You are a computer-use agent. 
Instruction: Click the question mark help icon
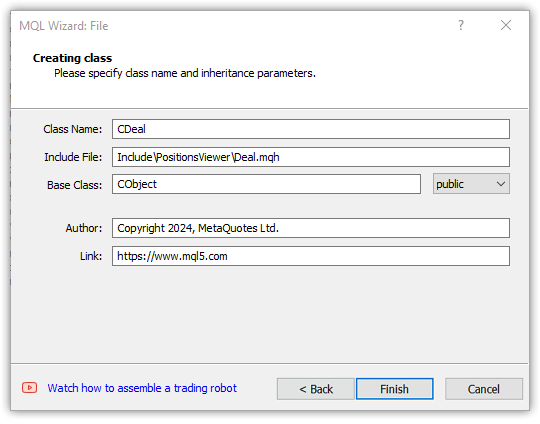(x=461, y=25)
